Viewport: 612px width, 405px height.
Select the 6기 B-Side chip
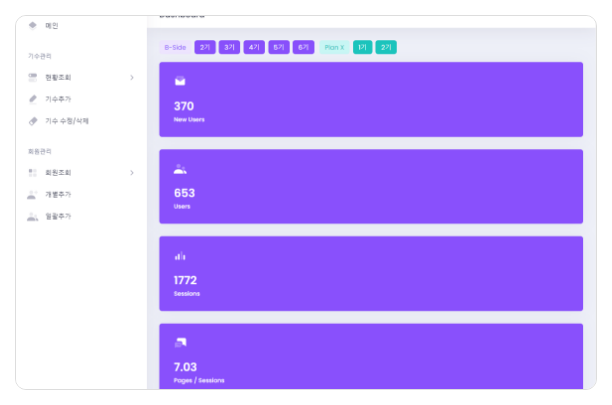point(304,47)
